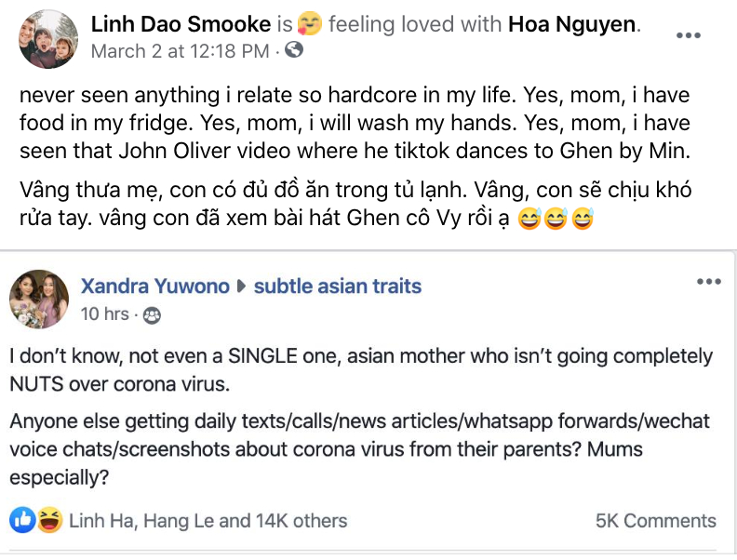Click the feeling loved emoji icon
Screen dimensions: 737x560
(x=311, y=25)
